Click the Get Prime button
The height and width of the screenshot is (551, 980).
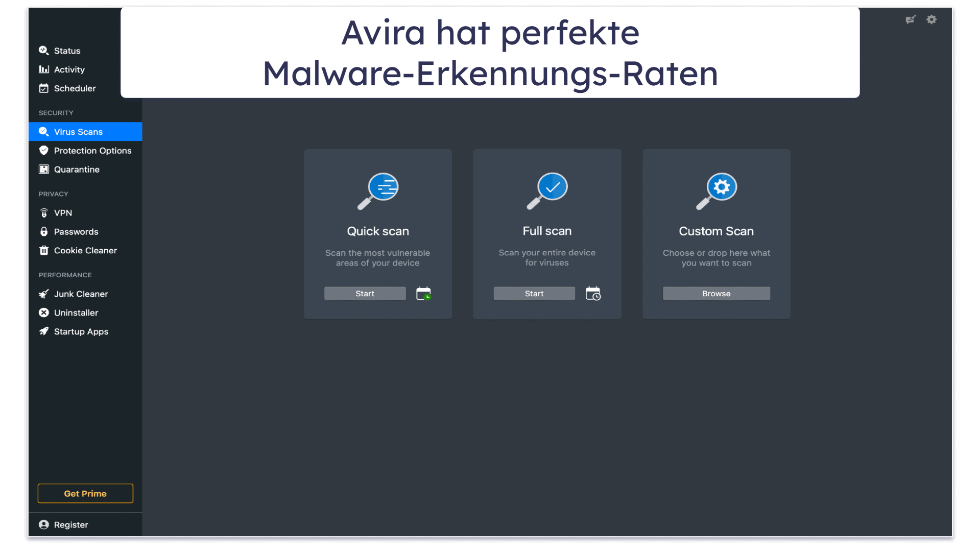(x=85, y=494)
